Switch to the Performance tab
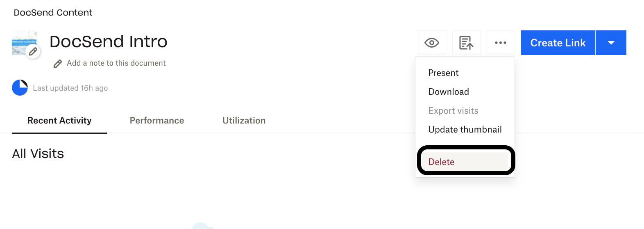The image size is (644, 229). [157, 121]
